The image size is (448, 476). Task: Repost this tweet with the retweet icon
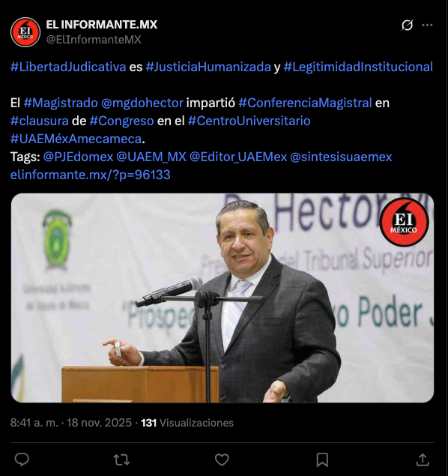[x=121, y=460]
